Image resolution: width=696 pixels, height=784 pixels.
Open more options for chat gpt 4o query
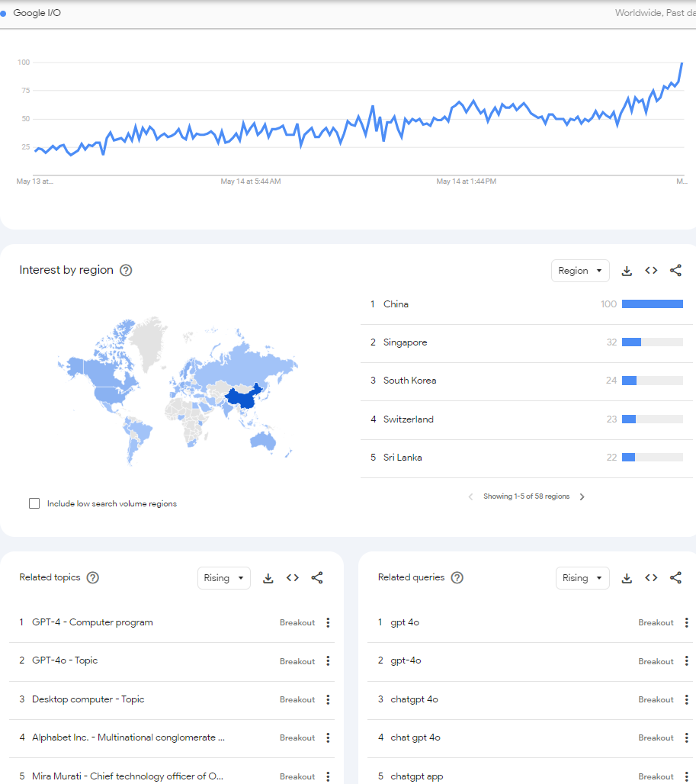click(x=687, y=737)
